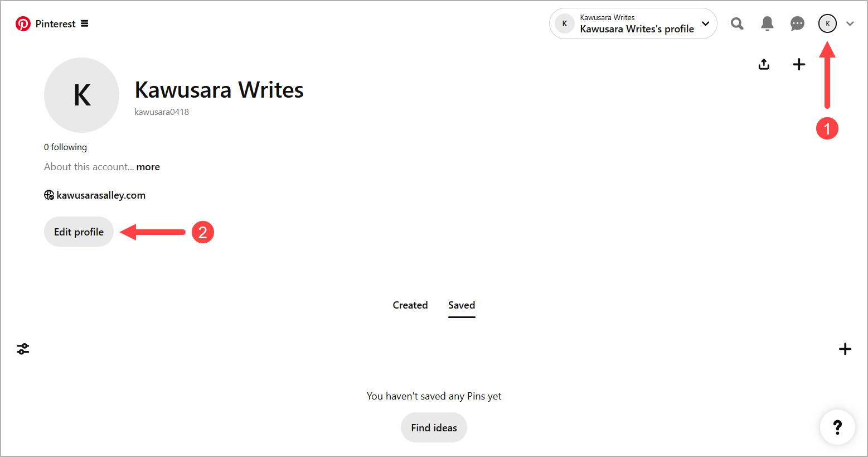
Task: Click the share profile upload icon
Action: (764, 64)
